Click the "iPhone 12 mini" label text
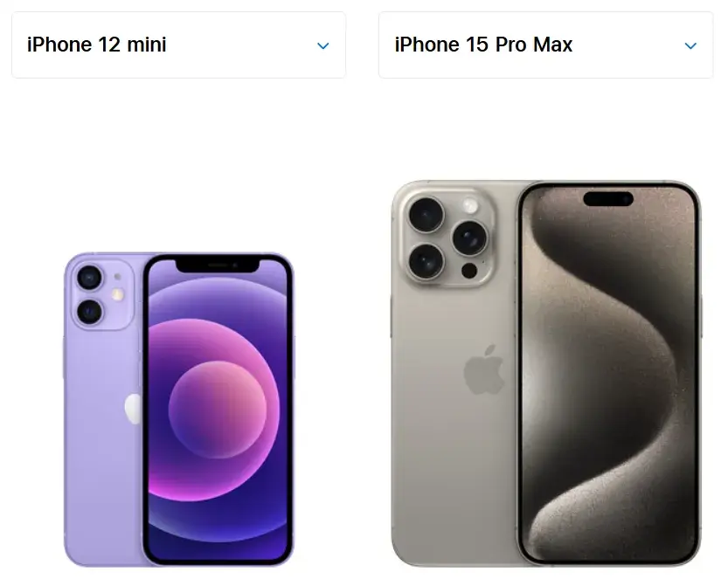 click(96, 45)
